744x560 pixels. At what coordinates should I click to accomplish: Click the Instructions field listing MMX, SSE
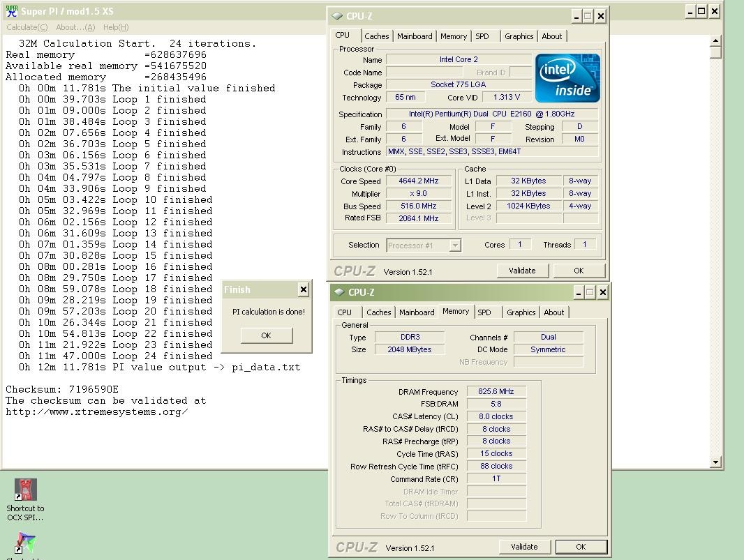point(492,152)
